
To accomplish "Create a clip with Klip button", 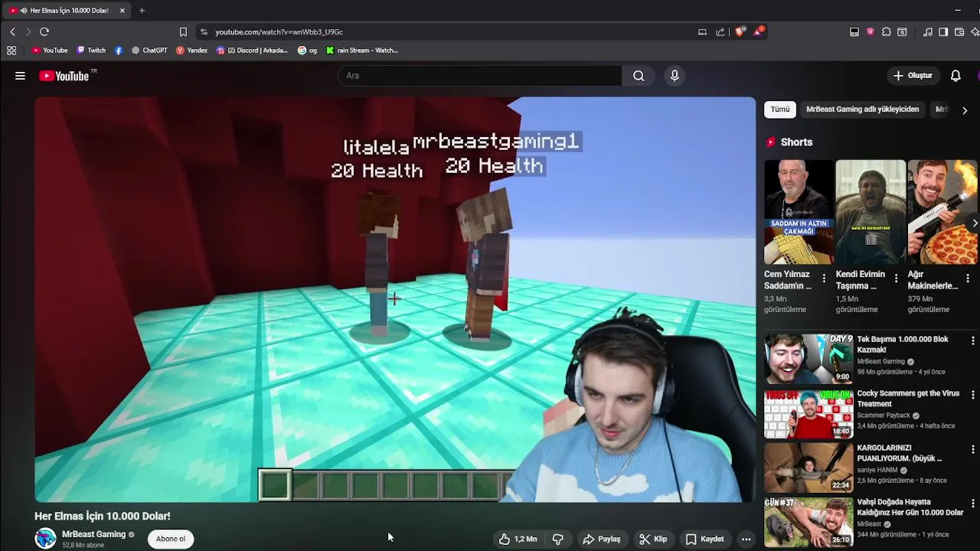I will 653,539.
